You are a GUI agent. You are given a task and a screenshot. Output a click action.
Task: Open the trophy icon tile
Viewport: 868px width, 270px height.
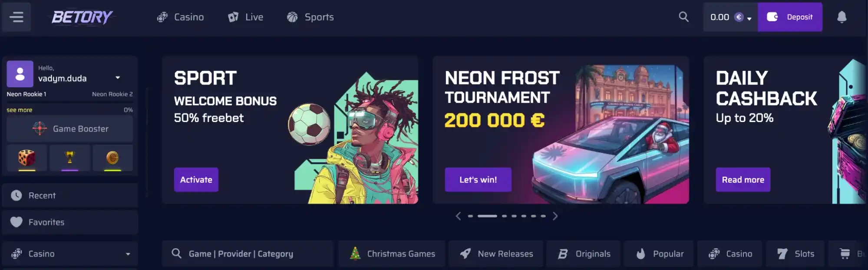click(70, 158)
